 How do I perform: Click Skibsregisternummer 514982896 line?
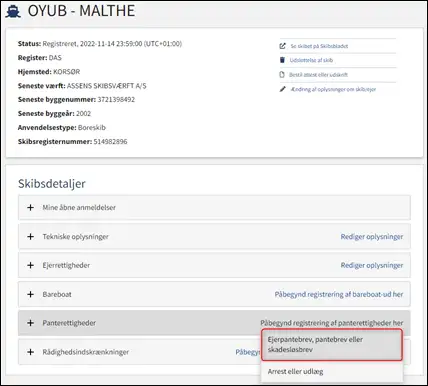(x=72, y=141)
